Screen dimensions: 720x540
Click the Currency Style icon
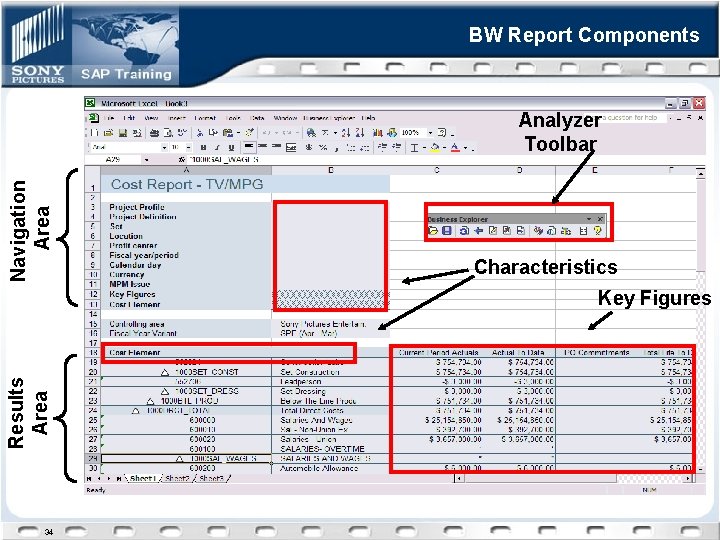(309, 147)
